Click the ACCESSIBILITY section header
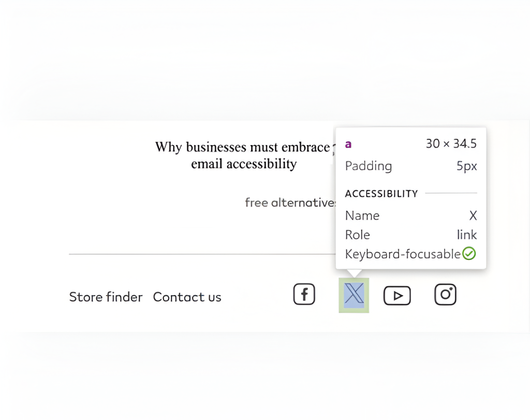This screenshot has height=420, width=530. tap(381, 194)
